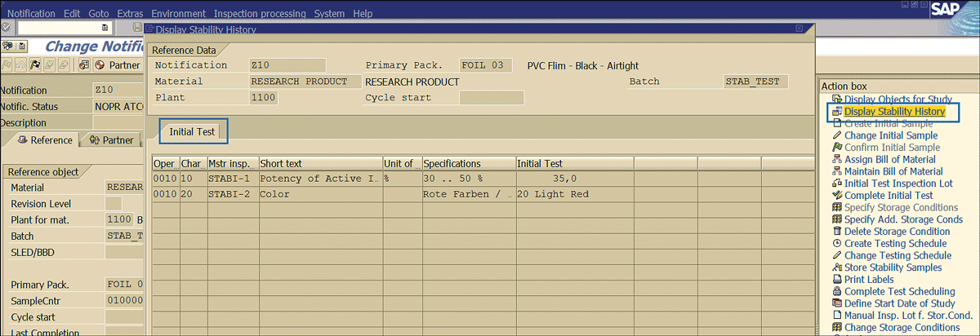Click the Change Initial Sample pencil icon
The height and width of the screenshot is (336, 980).
coord(837,135)
